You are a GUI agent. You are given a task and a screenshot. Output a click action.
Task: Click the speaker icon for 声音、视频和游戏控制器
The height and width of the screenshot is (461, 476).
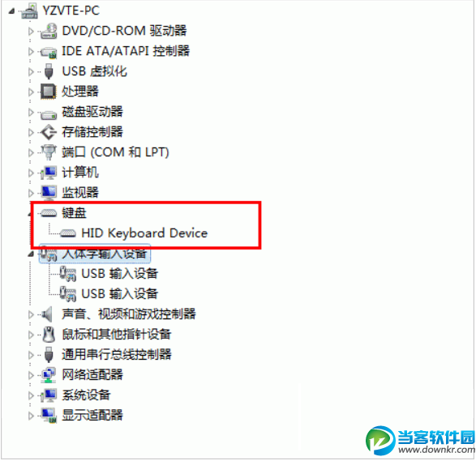(x=47, y=314)
